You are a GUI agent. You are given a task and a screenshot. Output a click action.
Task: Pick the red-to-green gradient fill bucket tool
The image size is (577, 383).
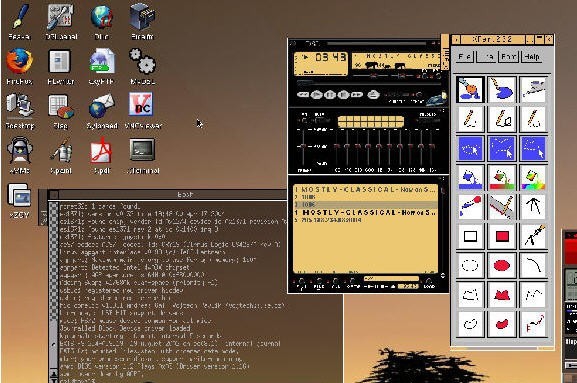pyautogui.click(x=501, y=178)
